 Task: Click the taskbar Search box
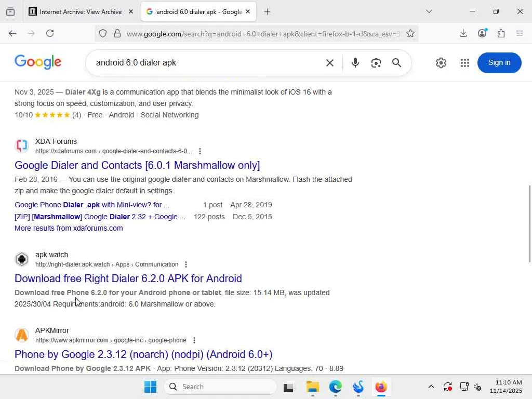[220, 387]
